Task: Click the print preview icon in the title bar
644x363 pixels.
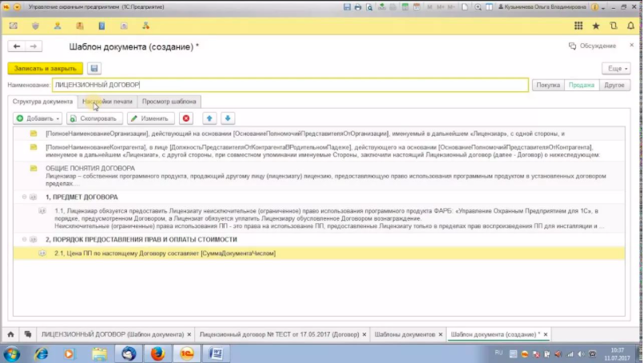Action: tap(369, 7)
